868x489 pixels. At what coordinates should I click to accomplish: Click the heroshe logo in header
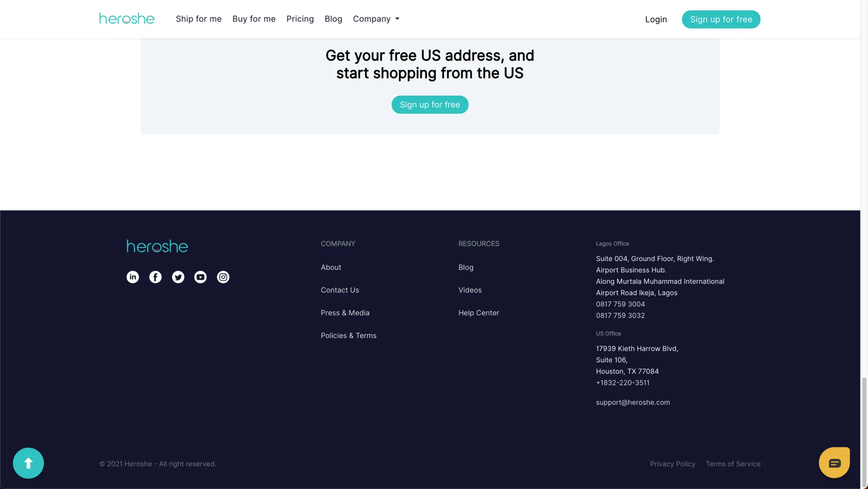pyautogui.click(x=127, y=19)
